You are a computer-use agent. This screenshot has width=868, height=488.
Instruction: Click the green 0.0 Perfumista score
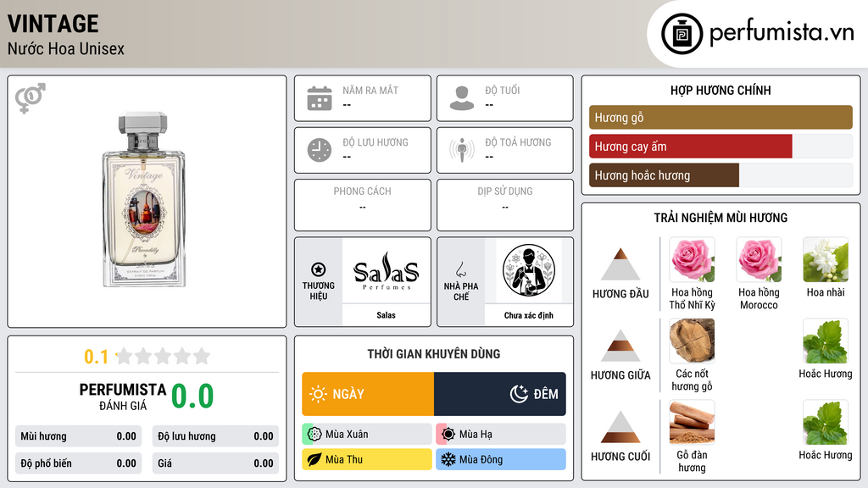click(192, 396)
